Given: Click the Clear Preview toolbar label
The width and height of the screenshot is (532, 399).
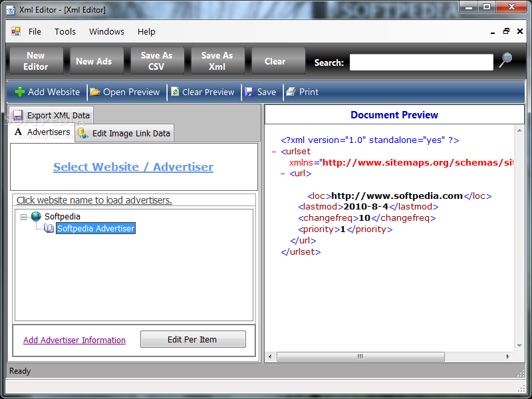Looking at the screenshot, I should click(208, 92).
